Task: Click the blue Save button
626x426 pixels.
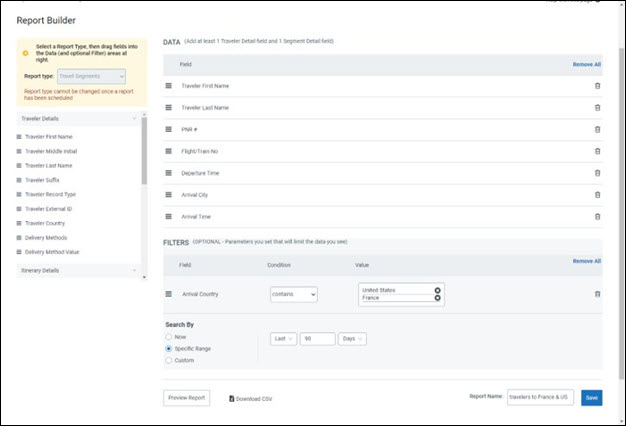Action: pos(591,398)
